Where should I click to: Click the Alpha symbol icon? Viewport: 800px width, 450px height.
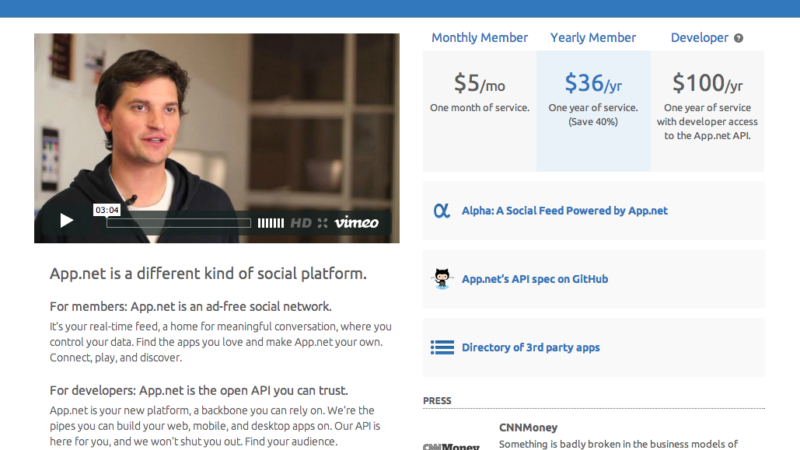(441, 211)
